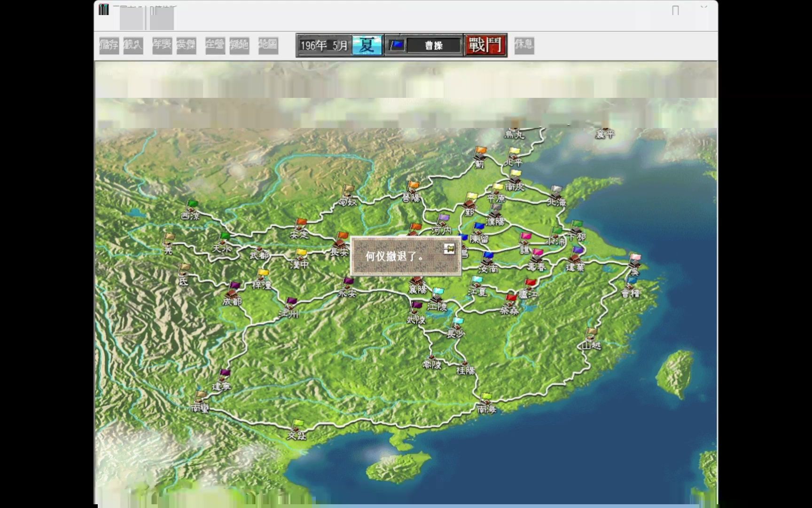Select the 零陵 city on the map
The image size is (812, 508).
432,362
